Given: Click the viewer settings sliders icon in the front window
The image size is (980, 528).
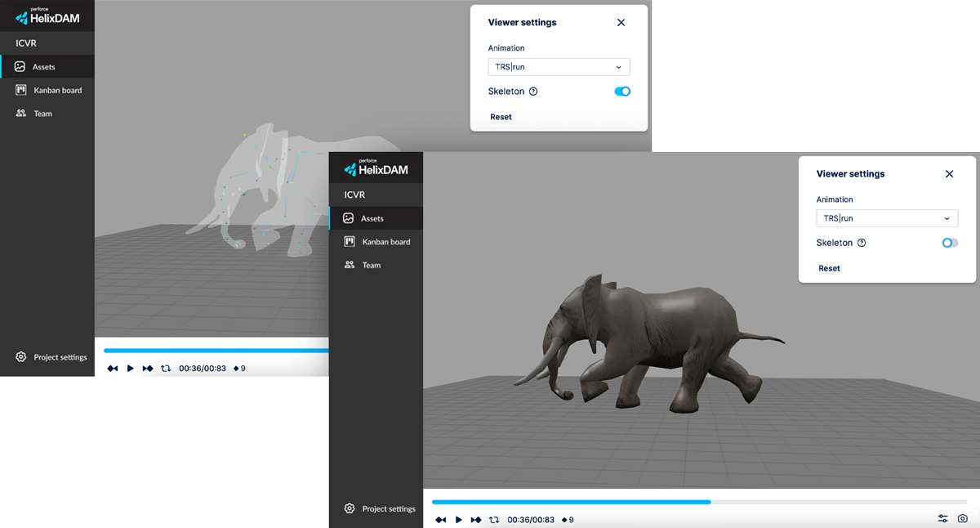Looking at the screenshot, I should tap(942, 519).
